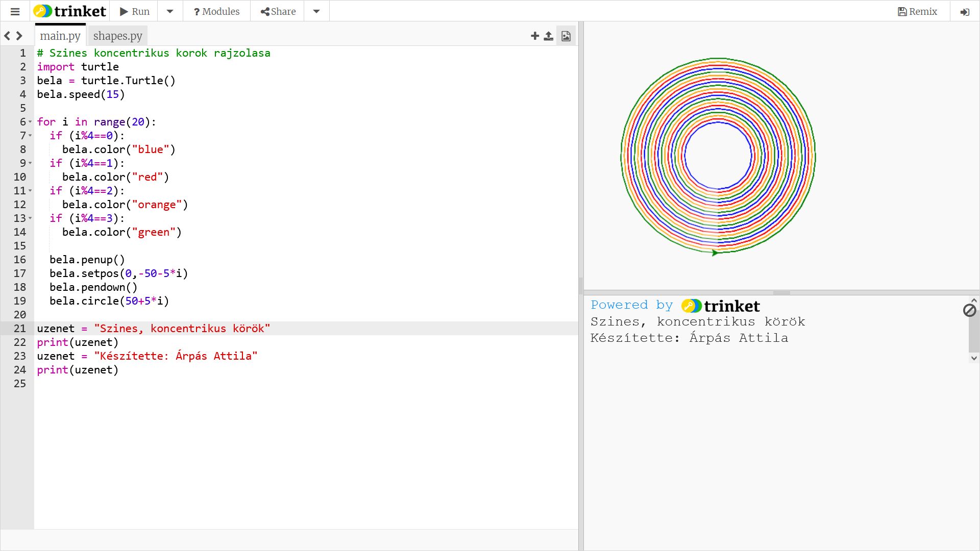The width and height of the screenshot is (980, 551).
Task: Open the Modules help menu
Action: [216, 11]
